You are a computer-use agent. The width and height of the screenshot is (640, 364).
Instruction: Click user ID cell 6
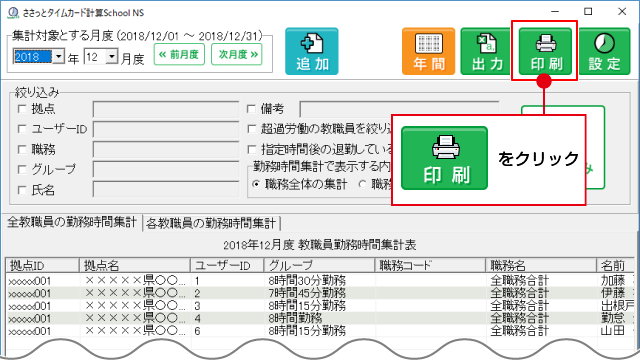pyautogui.click(x=197, y=331)
